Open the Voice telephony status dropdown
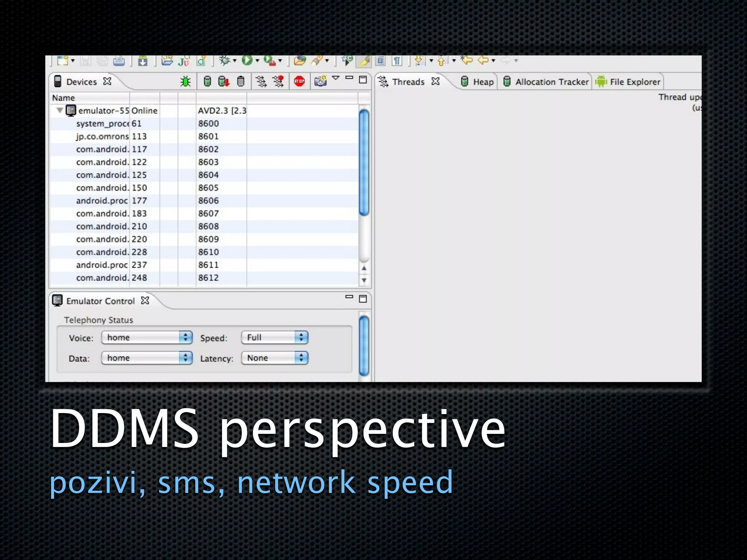Image resolution: width=747 pixels, height=560 pixels. pos(147,337)
